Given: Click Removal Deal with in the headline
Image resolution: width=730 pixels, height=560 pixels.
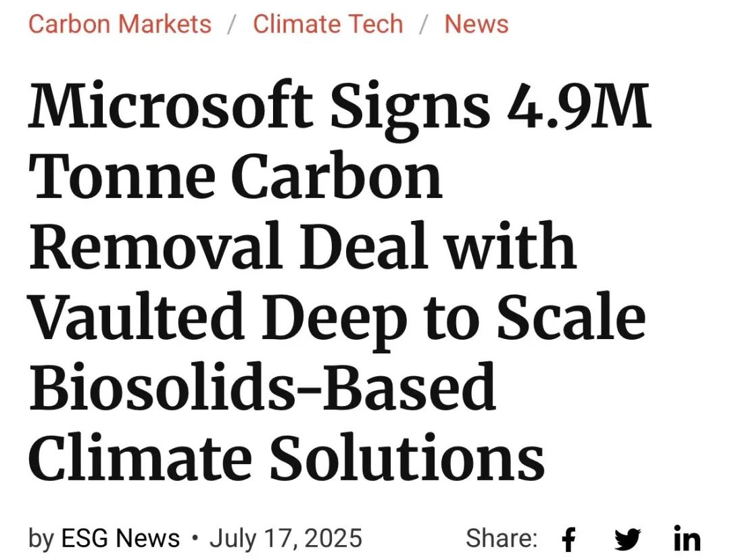Looking at the screenshot, I should 303,246.
